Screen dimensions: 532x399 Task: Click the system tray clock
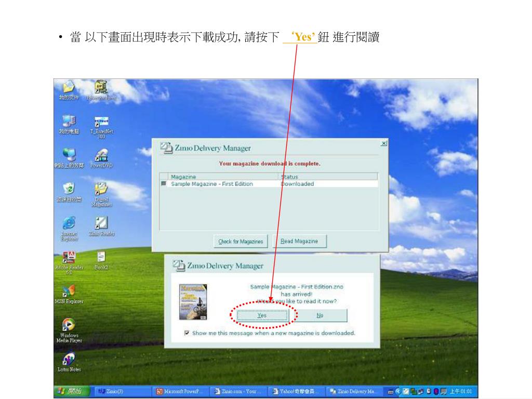pyautogui.click(x=461, y=391)
